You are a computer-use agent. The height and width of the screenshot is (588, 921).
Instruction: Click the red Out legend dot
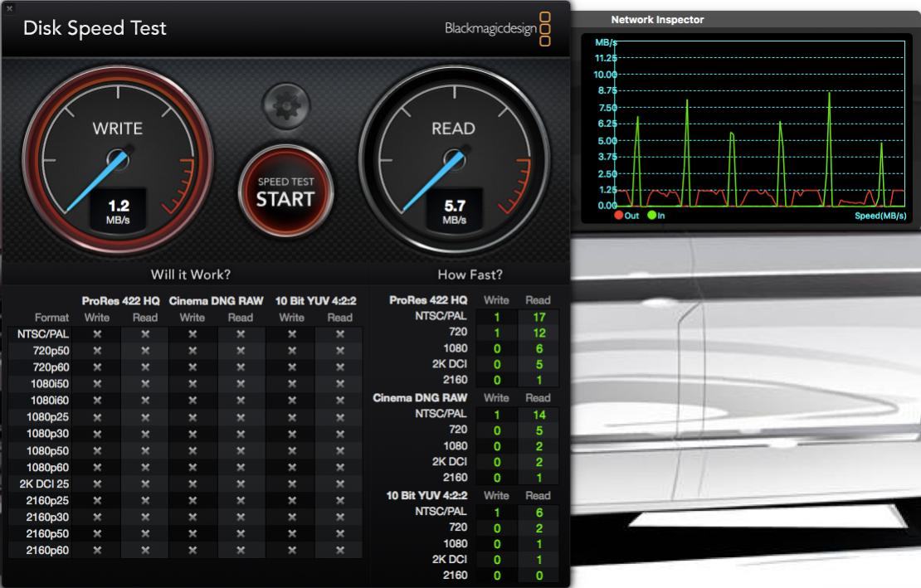pos(618,216)
